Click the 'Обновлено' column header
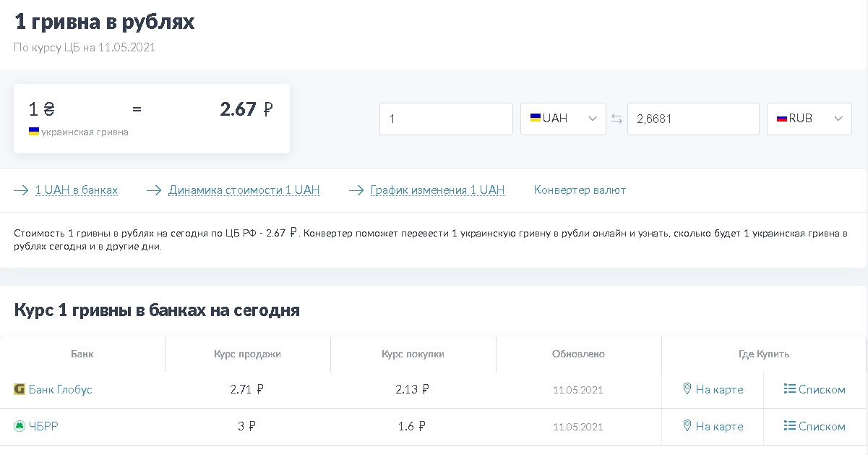 [578, 354]
